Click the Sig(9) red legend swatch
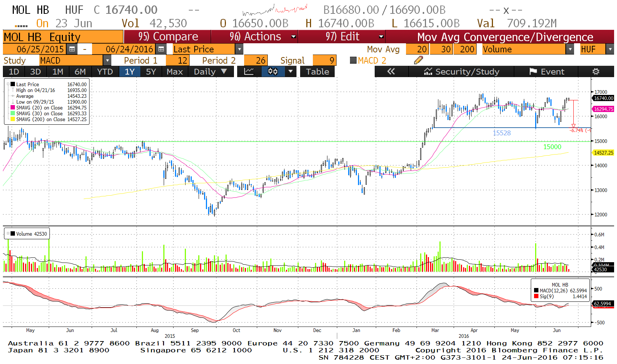Image resolution: width=617 pixels, height=364 pixels. (536, 296)
